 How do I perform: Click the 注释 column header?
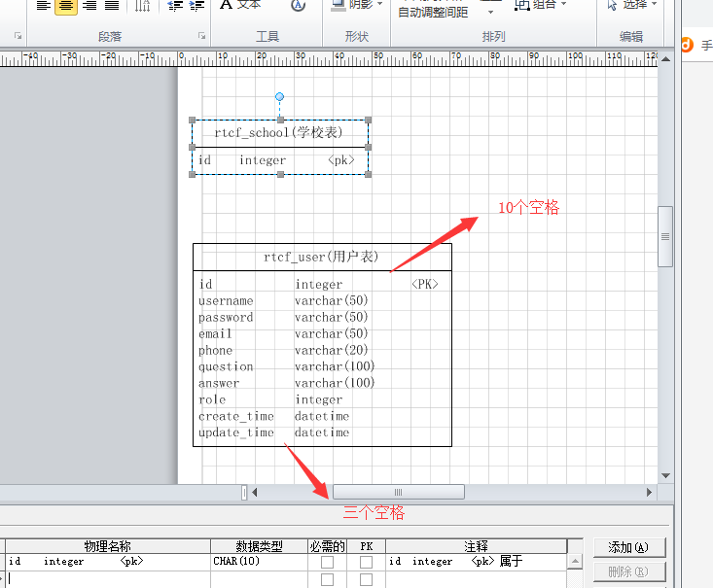click(476, 546)
